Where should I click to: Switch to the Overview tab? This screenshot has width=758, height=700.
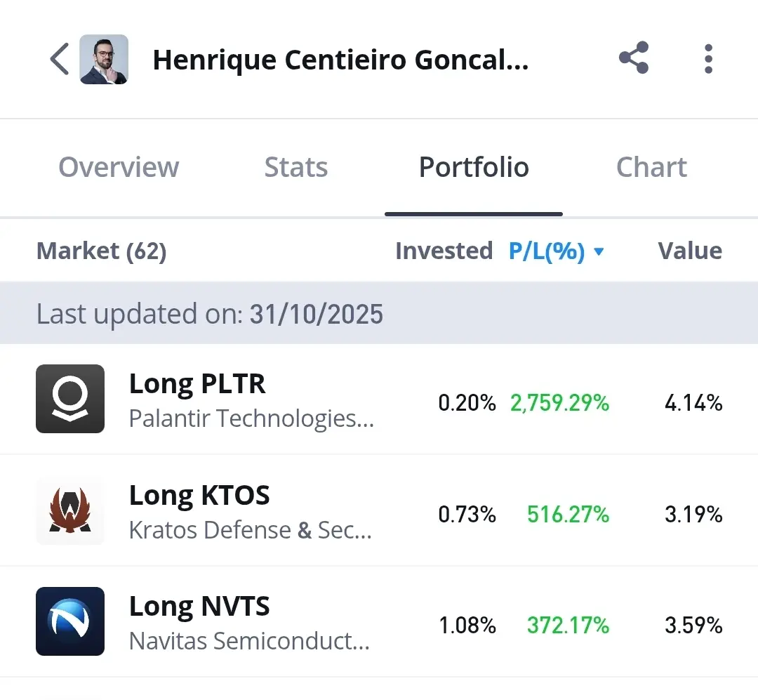119,167
